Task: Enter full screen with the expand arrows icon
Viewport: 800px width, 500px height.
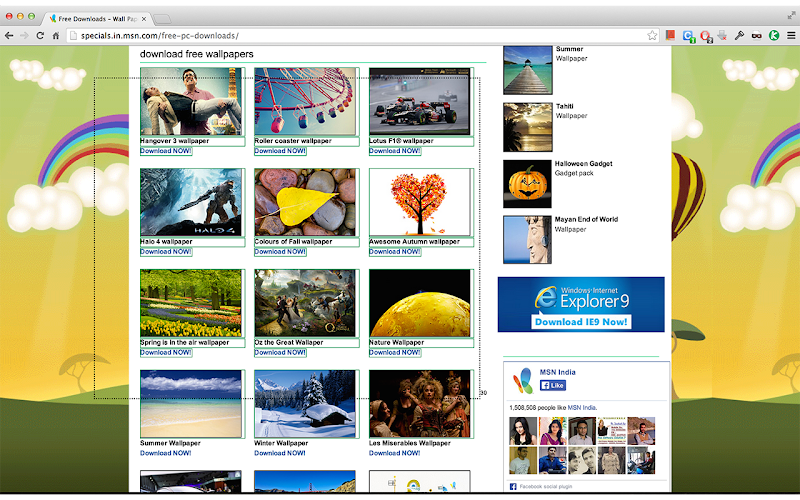Action: point(791,15)
